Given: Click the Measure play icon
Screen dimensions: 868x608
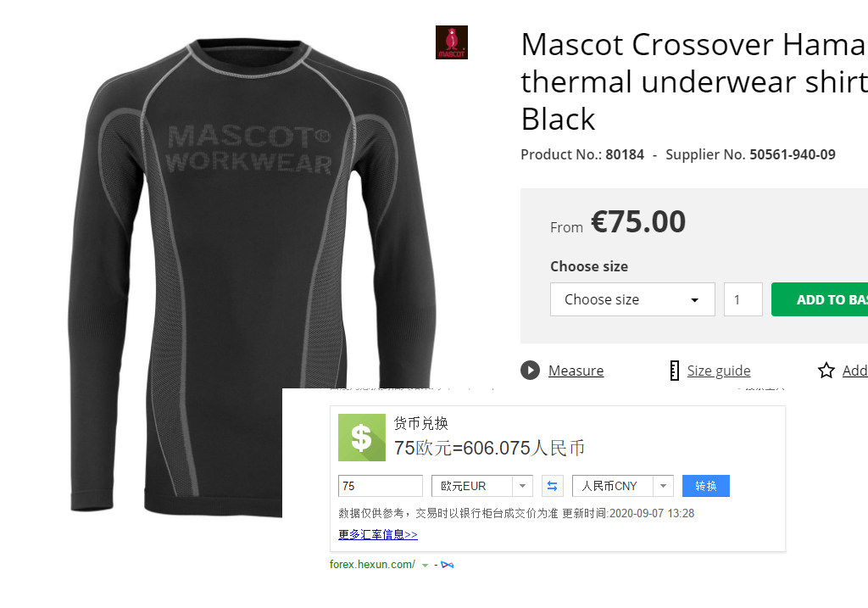Looking at the screenshot, I should coord(530,371).
